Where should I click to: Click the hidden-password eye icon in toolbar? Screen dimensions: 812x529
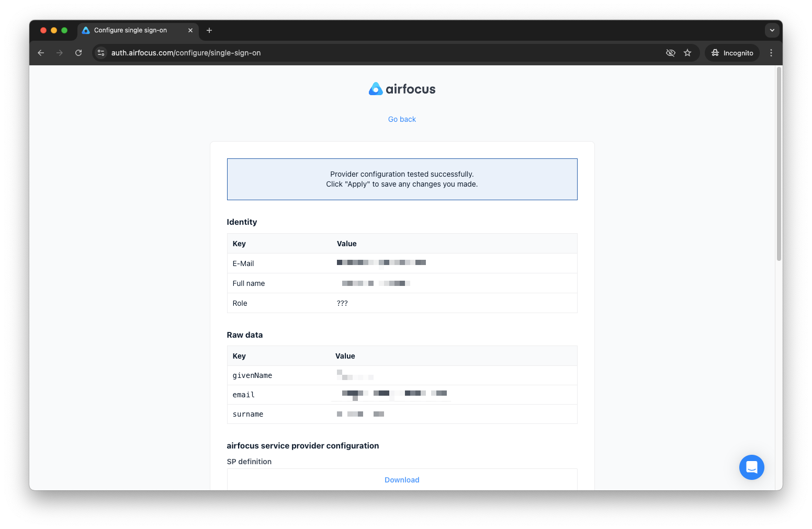click(670, 53)
